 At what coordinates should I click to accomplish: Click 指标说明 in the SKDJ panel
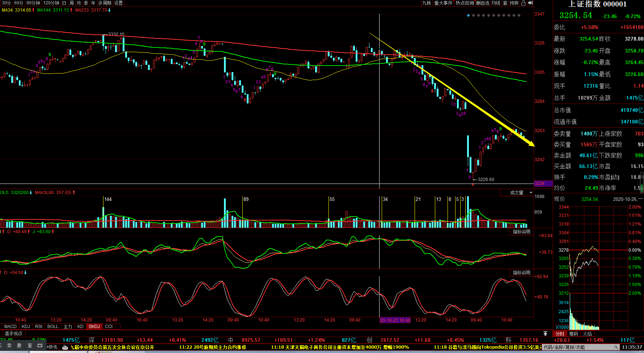pos(521,273)
